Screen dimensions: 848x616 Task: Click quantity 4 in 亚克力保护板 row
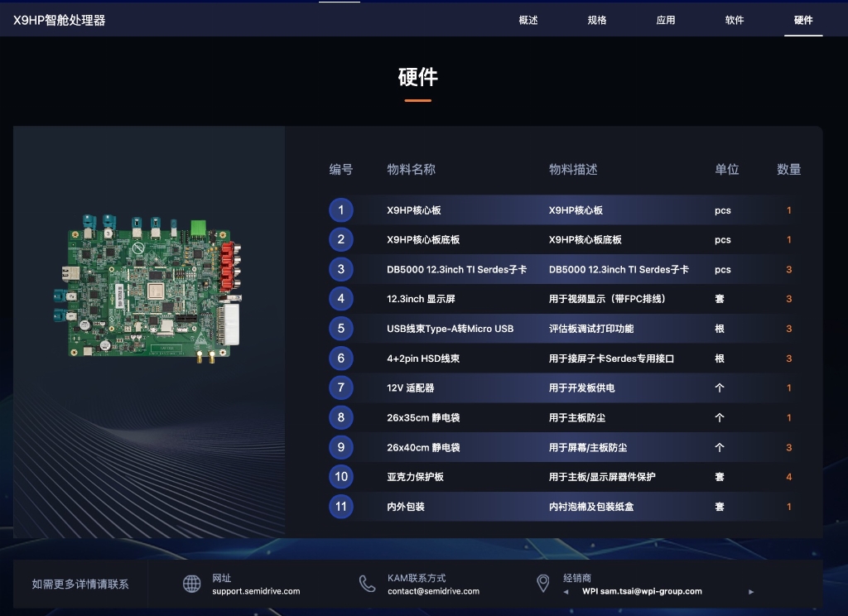pos(788,477)
